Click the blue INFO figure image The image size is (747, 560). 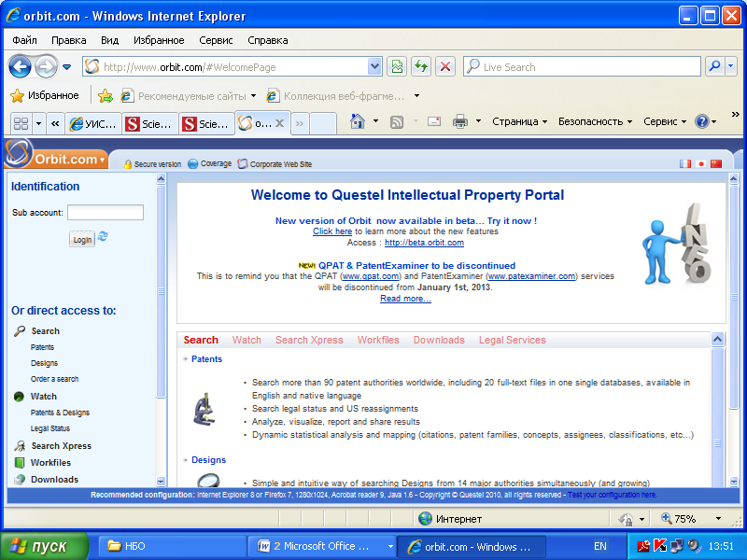676,245
